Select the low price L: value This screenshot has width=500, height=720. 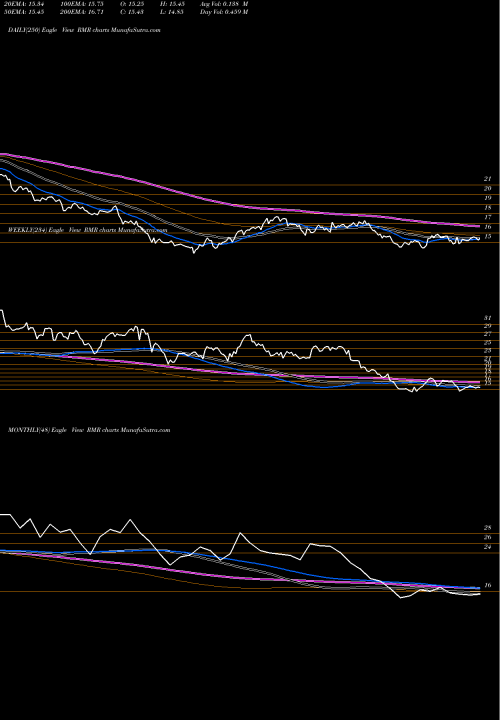[x=173, y=12]
